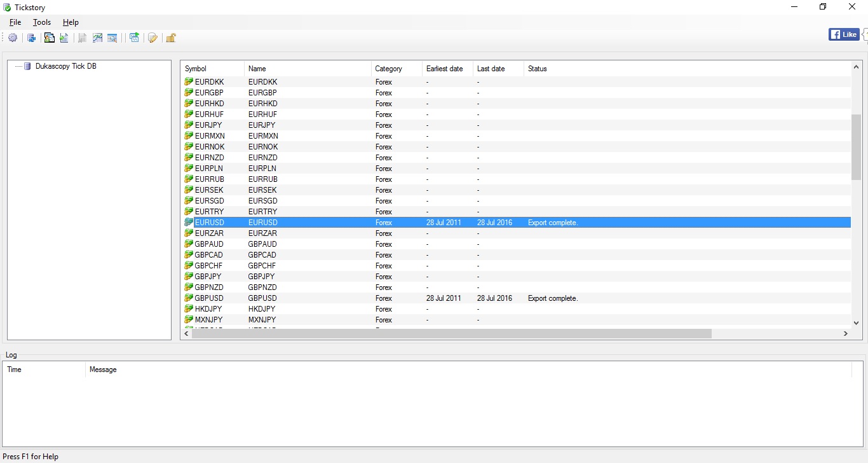
Task: Click the 28 Jul 2016 date in EURUSD row
Action: 494,223
